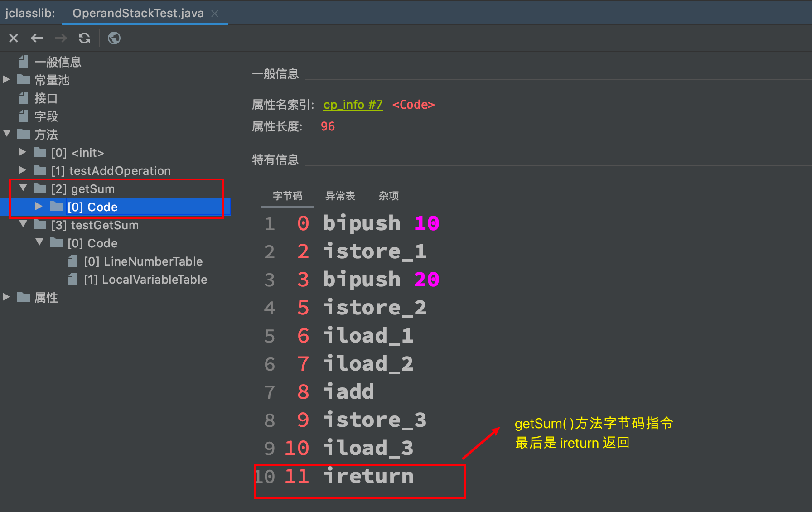Click the ireturn instruction
The width and height of the screenshot is (812, 512).
368,476
